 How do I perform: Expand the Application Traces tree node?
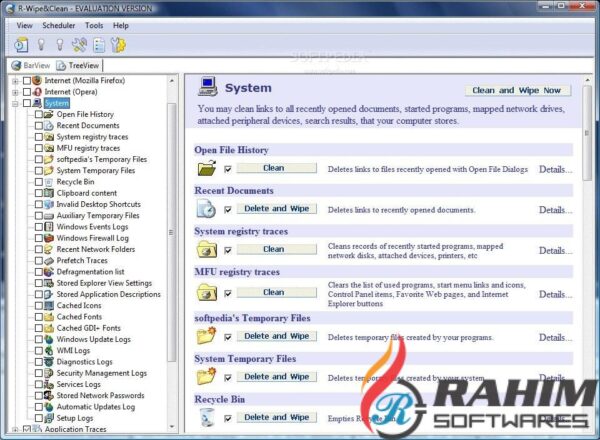coord(15,430)
